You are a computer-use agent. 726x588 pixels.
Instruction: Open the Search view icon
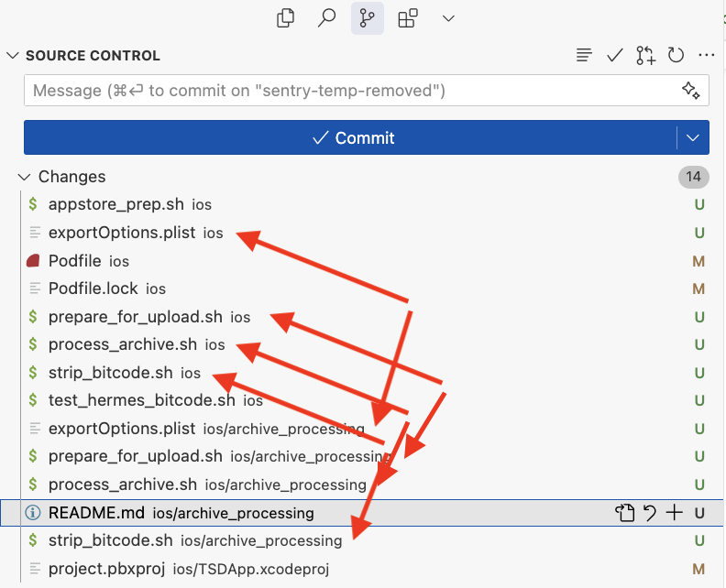[x=326, y=18]
